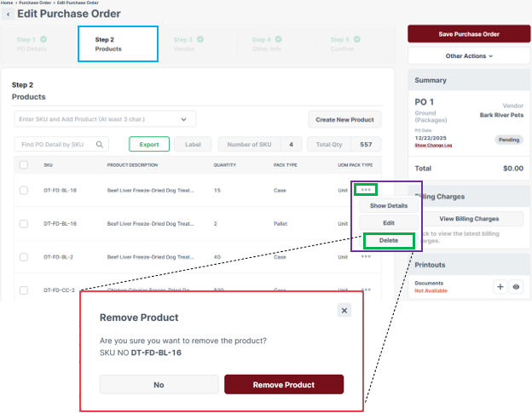The height and width of the screenshot is (413, 532).
Task: Choose Delete from the row context menu
Action: click(x=389, y=241)
